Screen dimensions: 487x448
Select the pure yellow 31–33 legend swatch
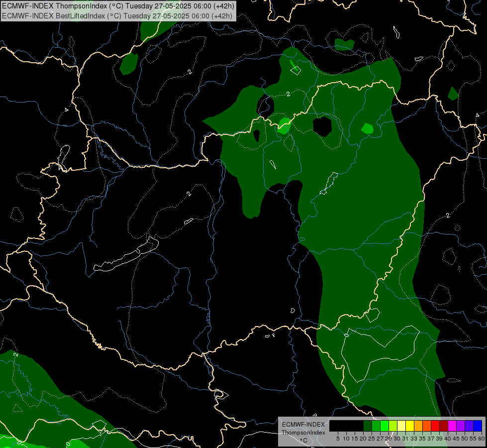[x=410, y=426]
